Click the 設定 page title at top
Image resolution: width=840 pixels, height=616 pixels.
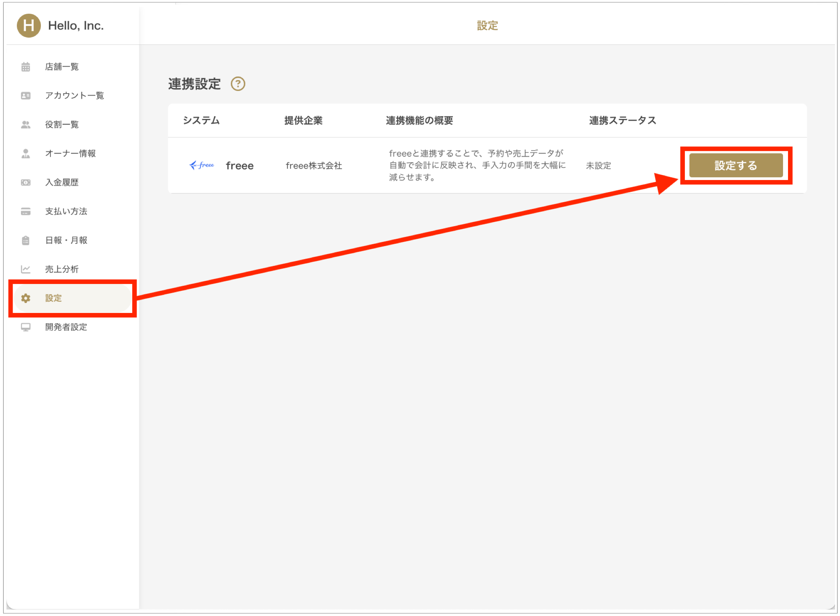click(488, 26)
